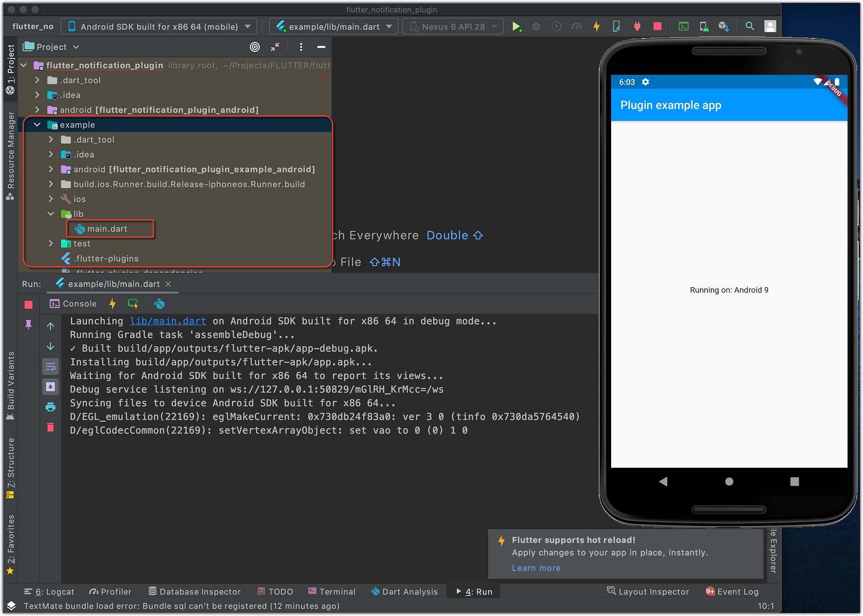
Task: Stop the running app with the red square
Action: point(657,26)
